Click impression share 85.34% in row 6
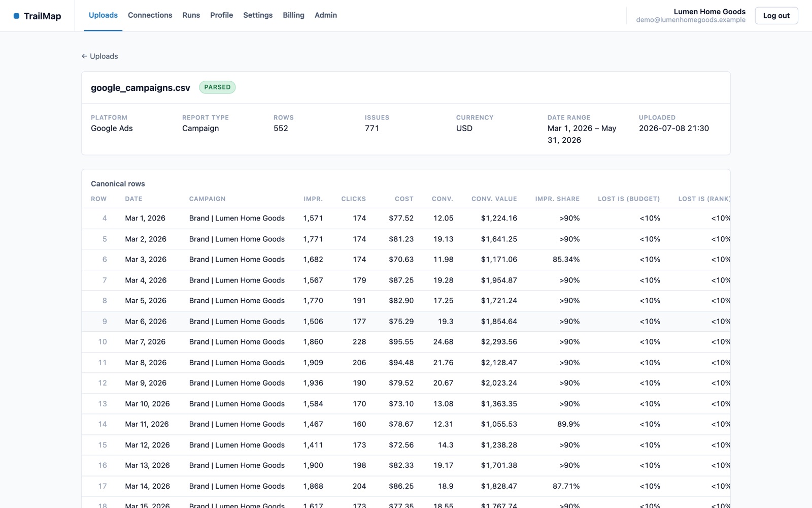This screenshot has width=812, height=508. 566,260
